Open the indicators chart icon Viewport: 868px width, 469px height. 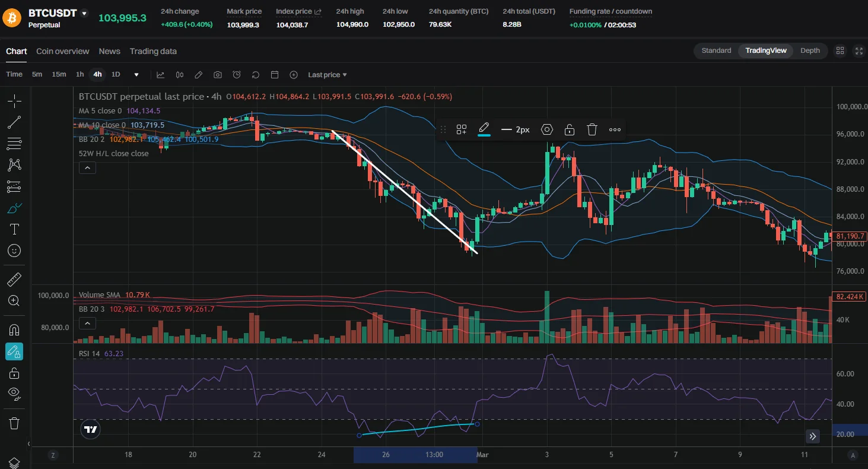tap(160, 75)
